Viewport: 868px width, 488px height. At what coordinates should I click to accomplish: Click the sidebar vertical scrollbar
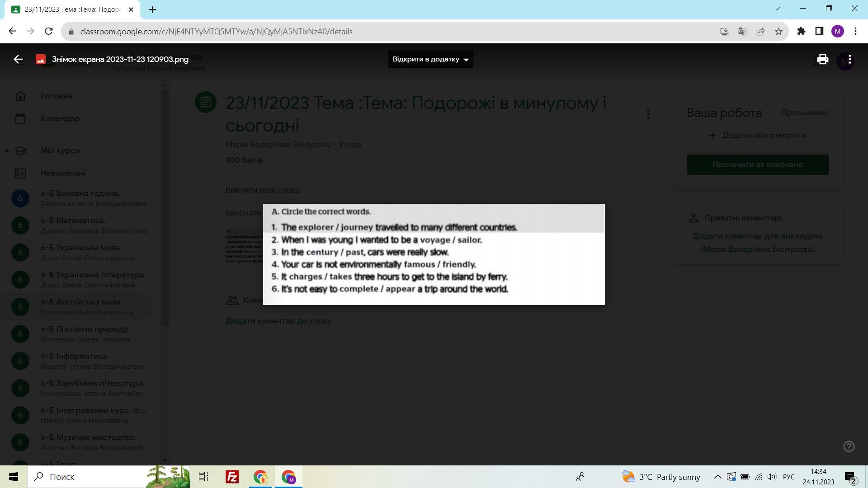[165, 208]
